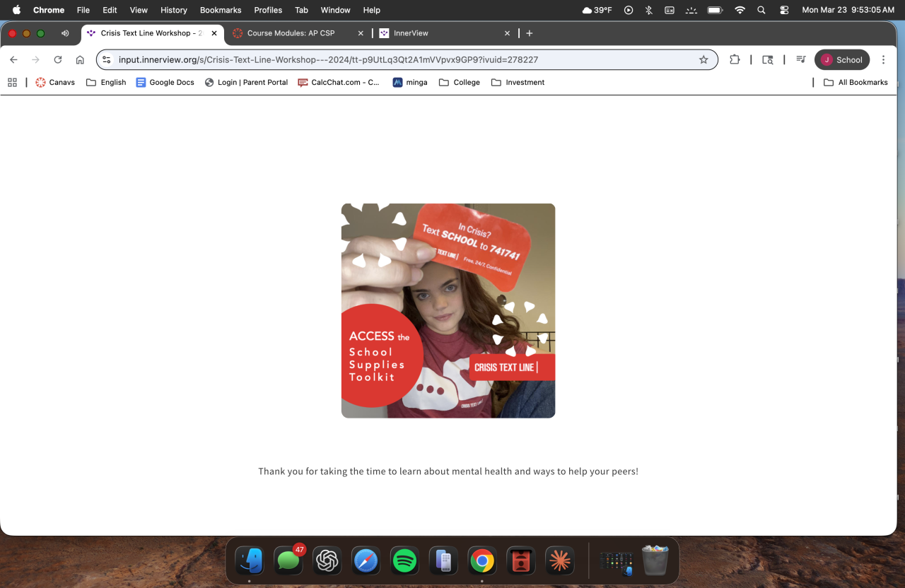Open the CalcChat.com bookmark
This screenshot has width=905, height=588.
pos(339,83)
